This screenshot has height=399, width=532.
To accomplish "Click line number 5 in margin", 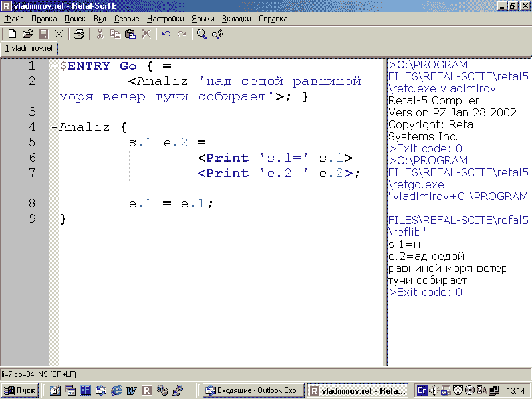I will [32, 142].
